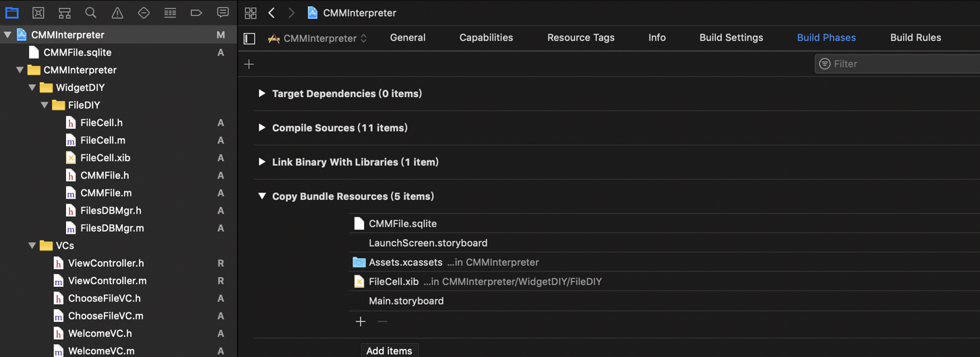Image resolution: width=980 pixels, height=357 pixels.
Task: Click the CMMInterpreter project icon in jump bar
Action: (x=313, y=13)
